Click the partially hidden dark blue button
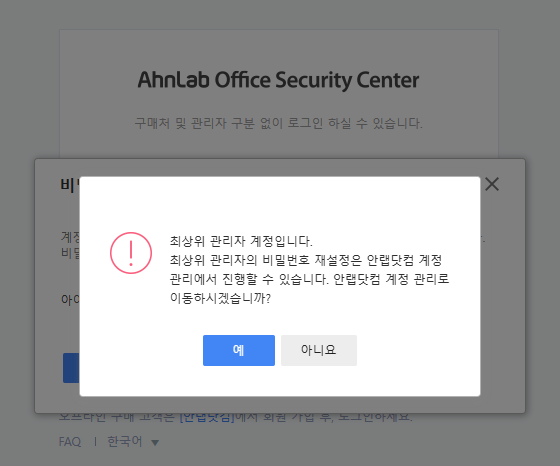The height and width of the screenshot is (466, 560). pyautogui.click(x=71, y=368)
